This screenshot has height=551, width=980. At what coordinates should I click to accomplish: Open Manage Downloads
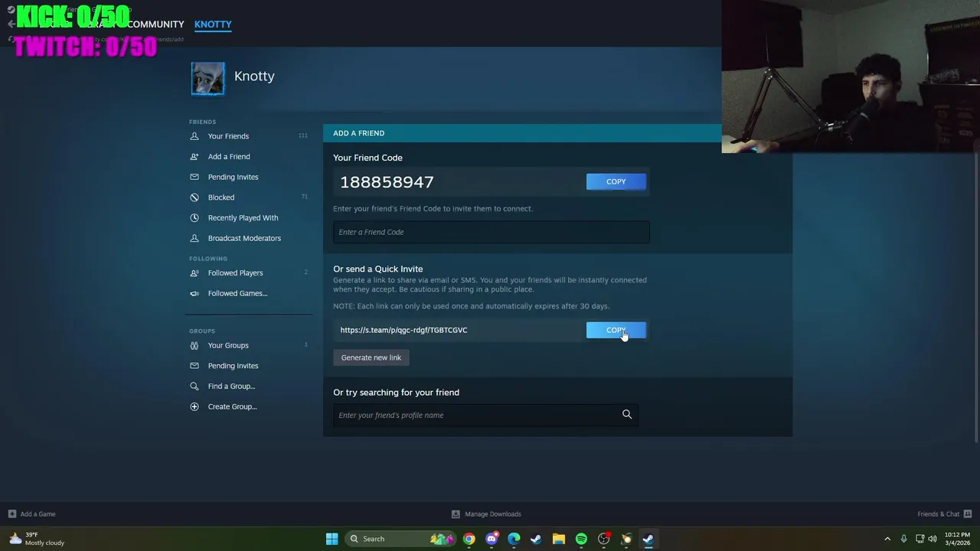pos(486,514)
